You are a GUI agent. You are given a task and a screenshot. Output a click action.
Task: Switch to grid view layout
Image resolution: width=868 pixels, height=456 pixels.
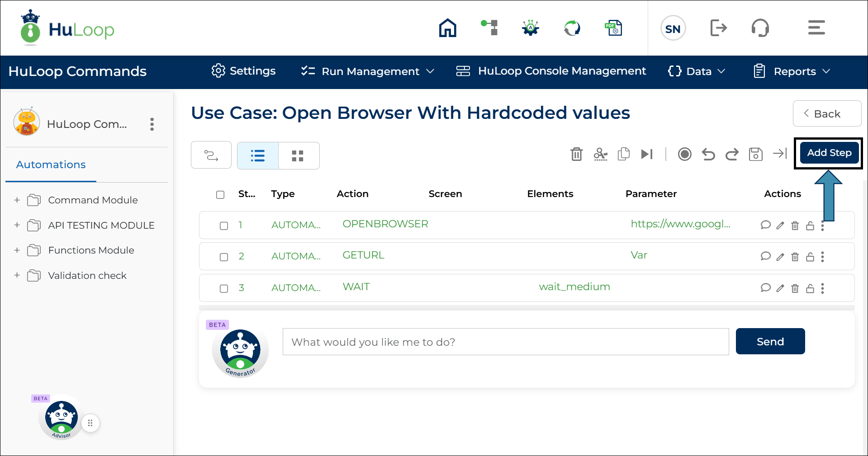coord(298,156)
